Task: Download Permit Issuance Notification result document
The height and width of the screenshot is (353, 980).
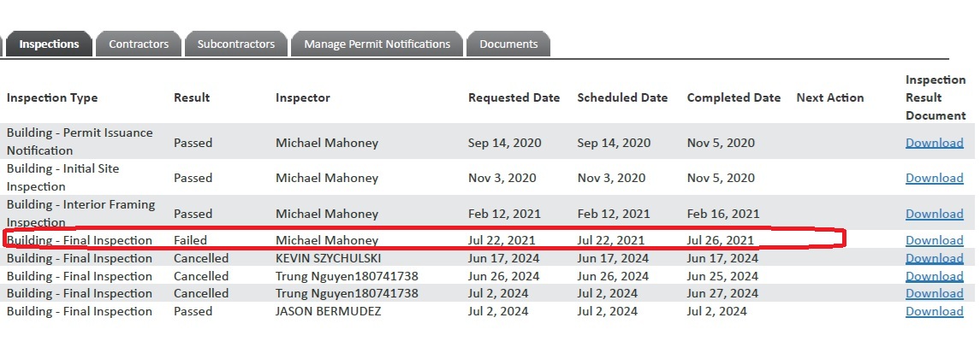Action: click(935, 143)
